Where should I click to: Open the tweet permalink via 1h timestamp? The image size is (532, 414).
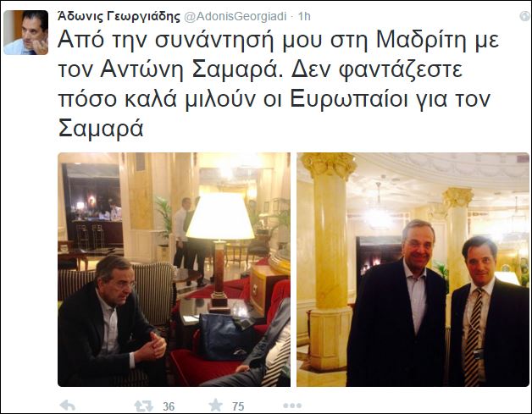click(304, 16)
